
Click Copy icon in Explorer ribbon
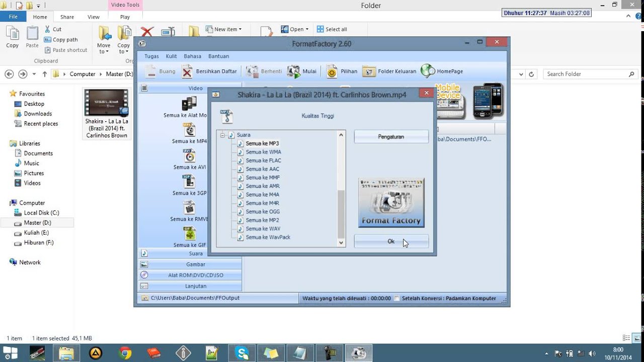click(x=13, y=34)
